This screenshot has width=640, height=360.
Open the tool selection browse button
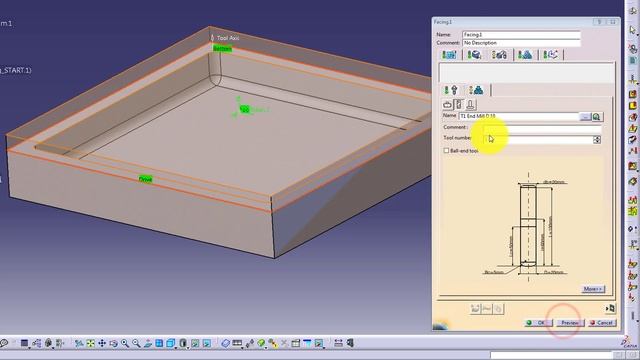pos(585,117)
